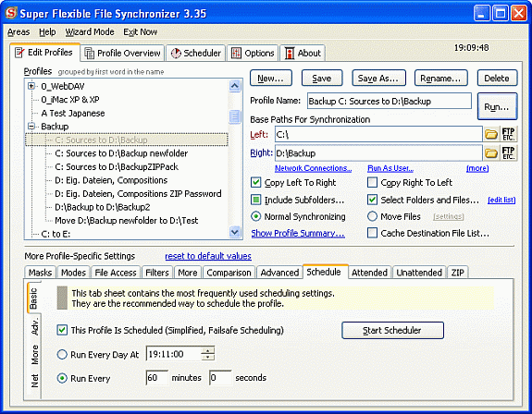The height and width of the screenshot is (414, 532).
Task: Click the Start Scheduler button
Action: [x=392, y=330]
